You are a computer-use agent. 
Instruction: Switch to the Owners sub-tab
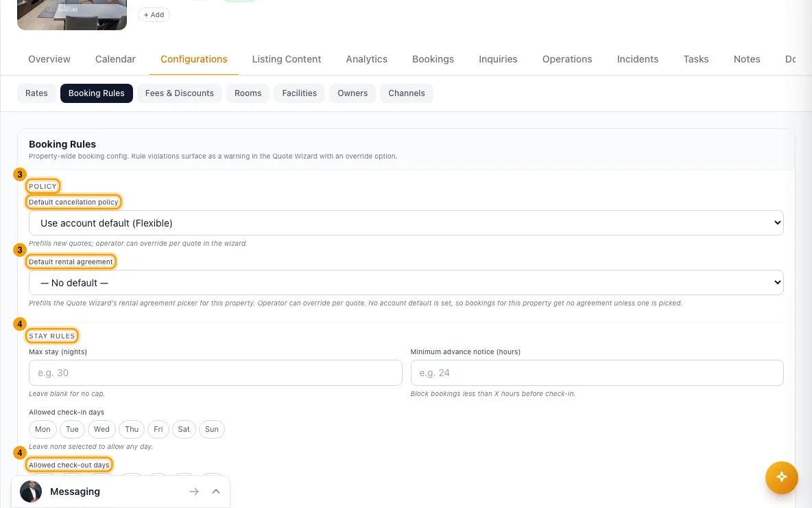pos(352,93)
